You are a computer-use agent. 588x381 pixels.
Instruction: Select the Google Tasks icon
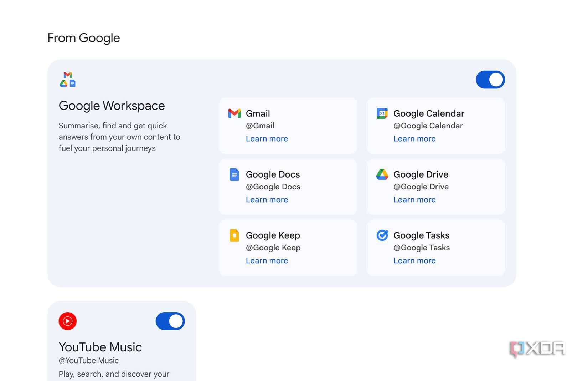(x=381, y=235)
